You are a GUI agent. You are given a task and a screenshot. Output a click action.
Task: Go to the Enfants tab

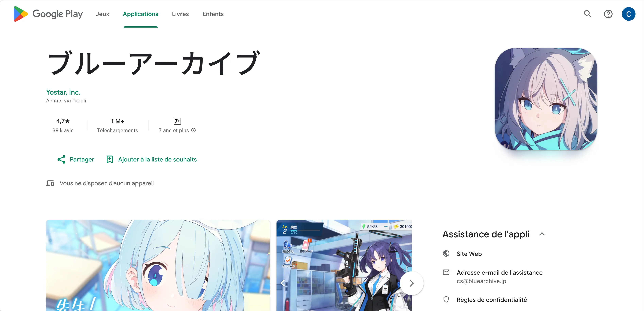point(213,14)
